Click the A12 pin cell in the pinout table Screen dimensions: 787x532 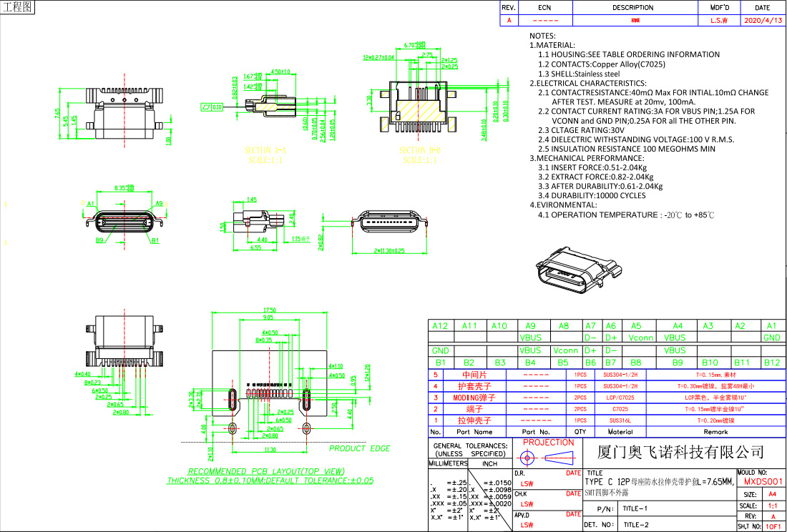[x=440, y=325]
